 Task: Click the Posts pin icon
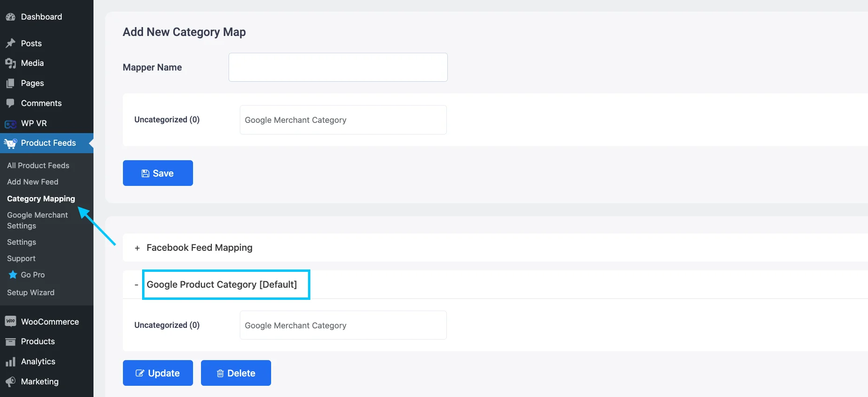tap(10, 43)
